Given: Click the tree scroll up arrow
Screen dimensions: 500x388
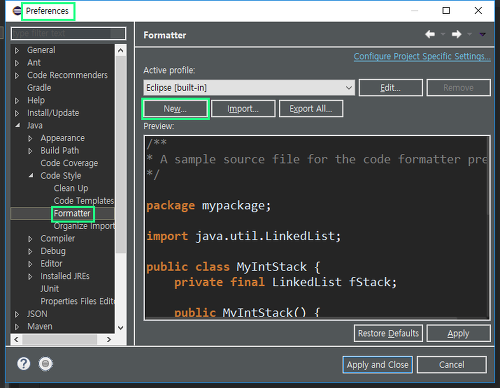Looking at the screenshot, I should coord(121,50).
